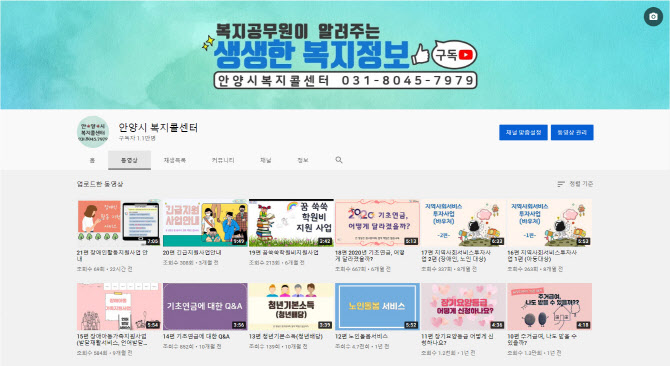This screenshot has height=366, width=670.
Task: Open the 정렬 기준 sort dropdown
Action: pos(575,184)
